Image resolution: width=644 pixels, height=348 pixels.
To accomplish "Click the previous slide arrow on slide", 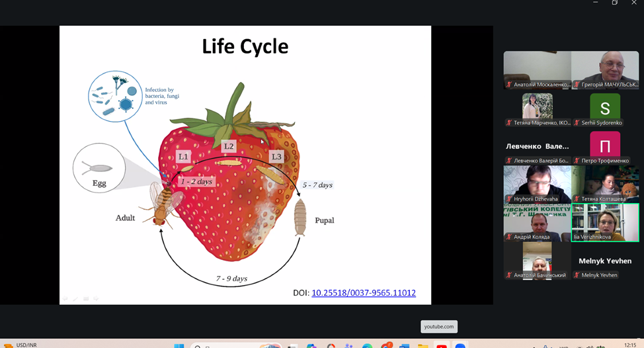I will 65,299.
